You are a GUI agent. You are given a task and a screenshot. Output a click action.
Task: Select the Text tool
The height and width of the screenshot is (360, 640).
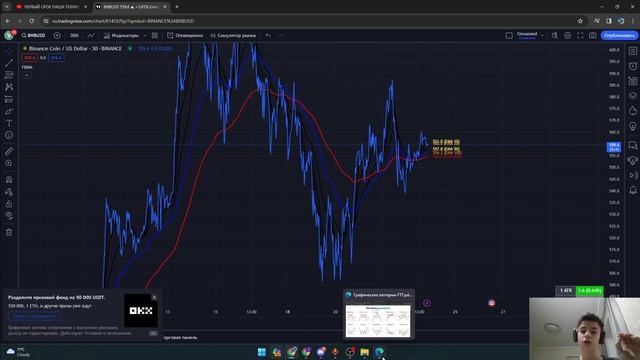coord(9,123)
